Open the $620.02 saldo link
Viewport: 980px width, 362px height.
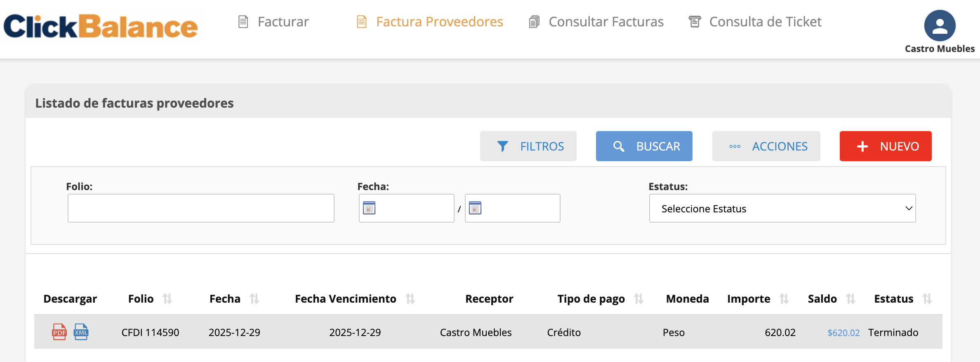pos(843,333)
